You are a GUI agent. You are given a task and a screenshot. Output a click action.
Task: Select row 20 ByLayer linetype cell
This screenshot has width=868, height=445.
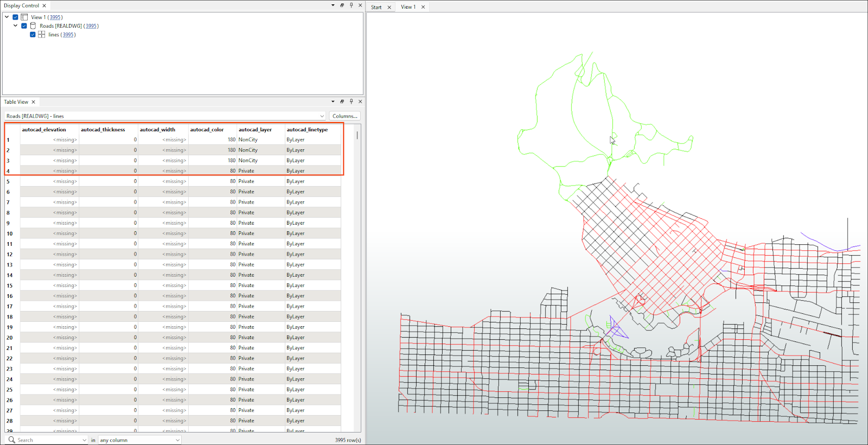click(x=313, y=338)
